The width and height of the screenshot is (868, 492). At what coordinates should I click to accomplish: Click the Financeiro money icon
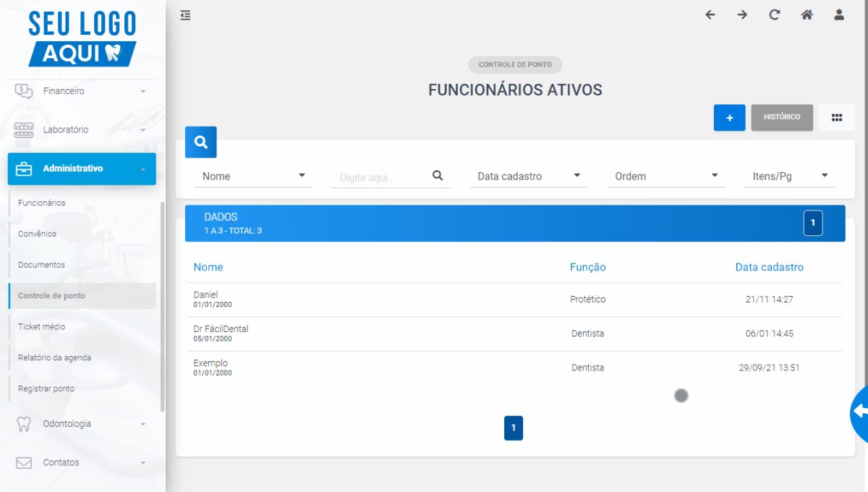point(24,91)
